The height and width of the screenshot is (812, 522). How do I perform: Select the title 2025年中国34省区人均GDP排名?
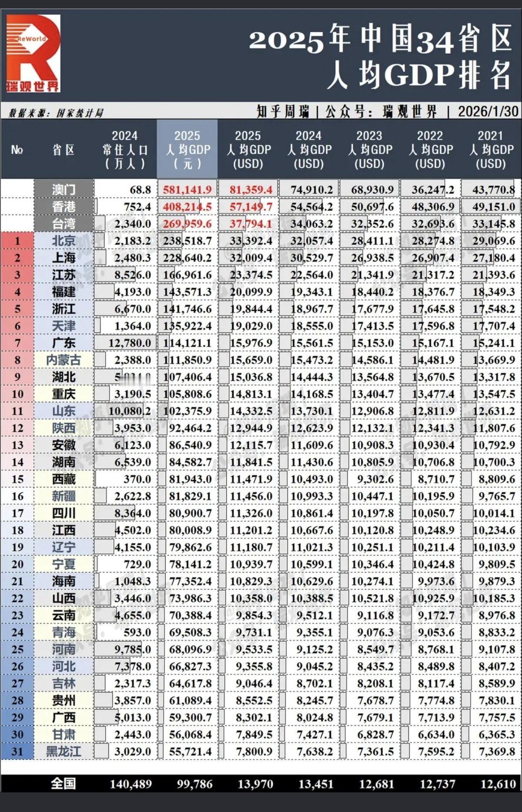[380, 57]
